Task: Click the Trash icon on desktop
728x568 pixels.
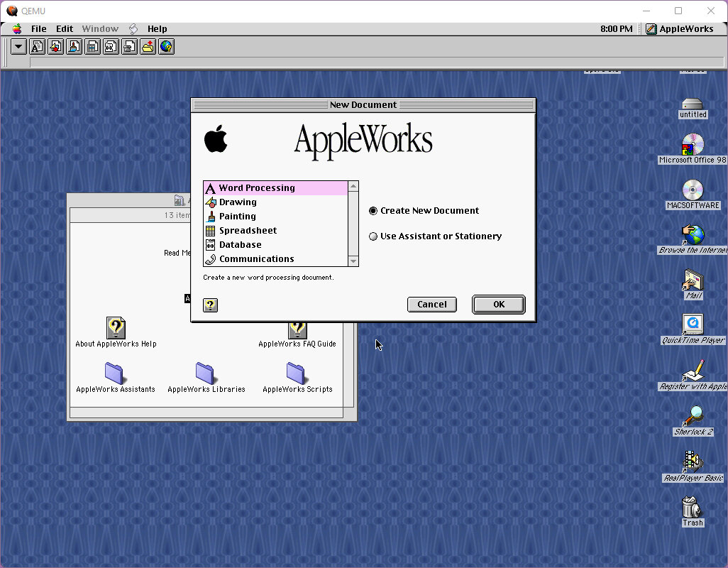Action: (692, 508)
